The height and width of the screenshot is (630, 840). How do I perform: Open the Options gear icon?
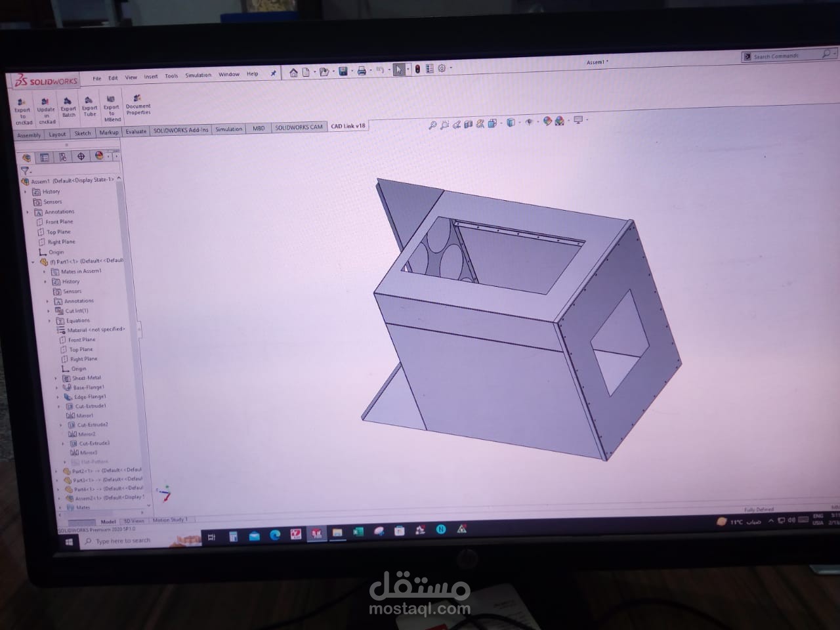click(x=442, y=68)
